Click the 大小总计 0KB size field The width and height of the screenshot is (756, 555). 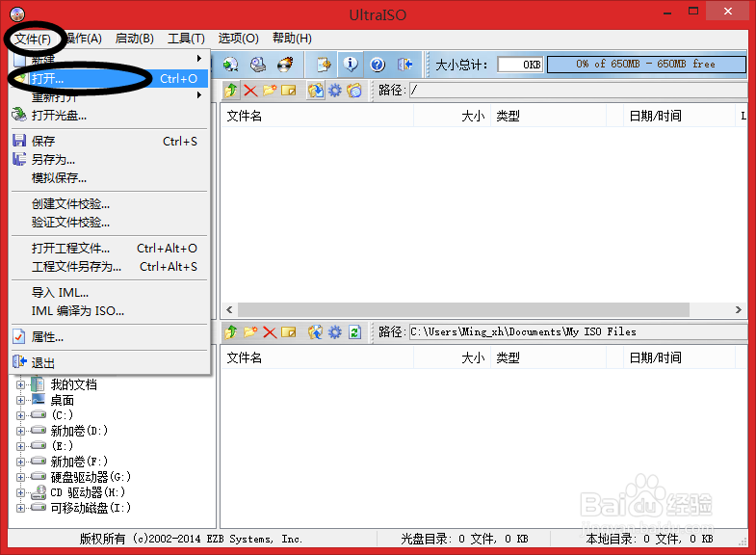coord(520,65)
